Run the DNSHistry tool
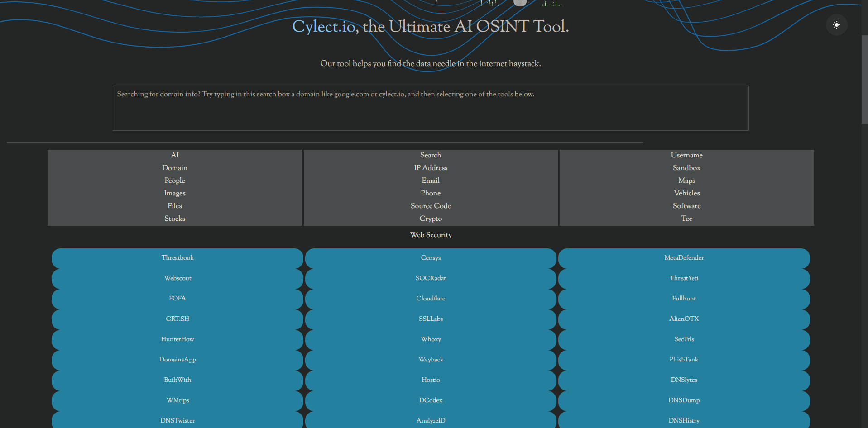Image resolution: width=868 pixels, height=428 pixels. (x=684, y=420)
